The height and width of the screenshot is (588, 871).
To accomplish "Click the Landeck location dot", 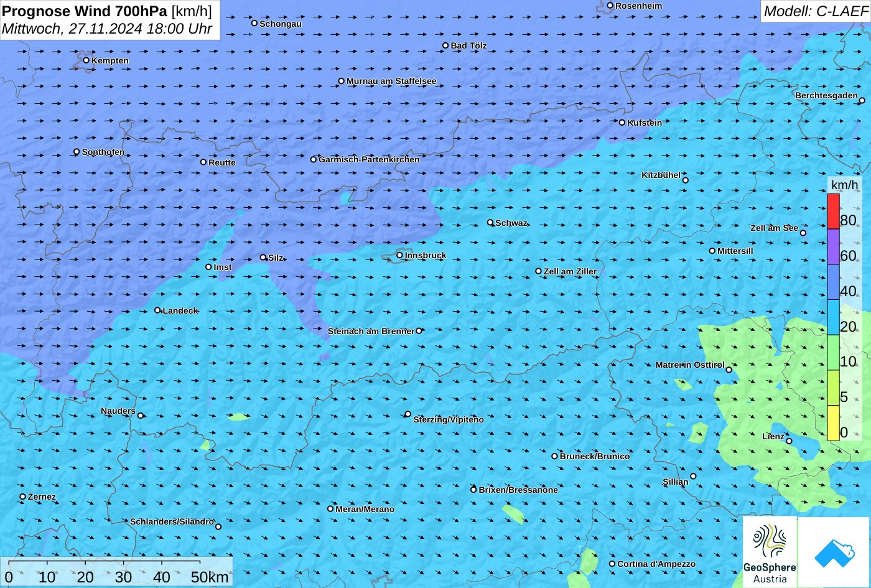I will coord(157,310).
